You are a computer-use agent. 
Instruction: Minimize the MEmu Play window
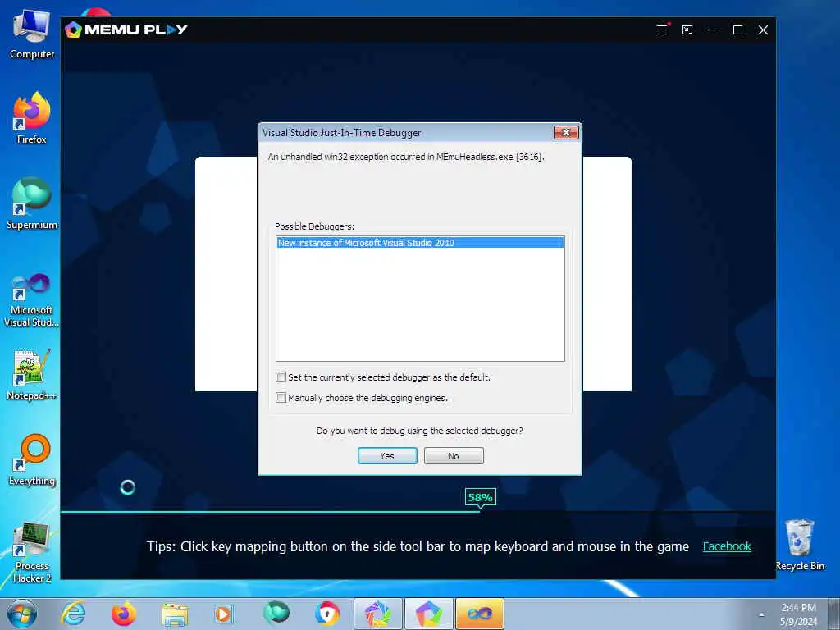click(713, 30)
